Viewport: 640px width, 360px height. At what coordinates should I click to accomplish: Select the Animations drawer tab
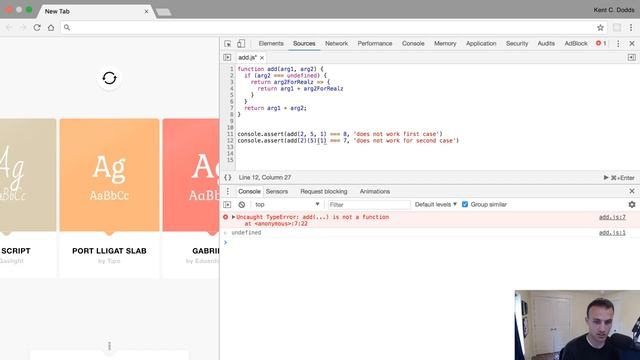(x=375, y=191)
